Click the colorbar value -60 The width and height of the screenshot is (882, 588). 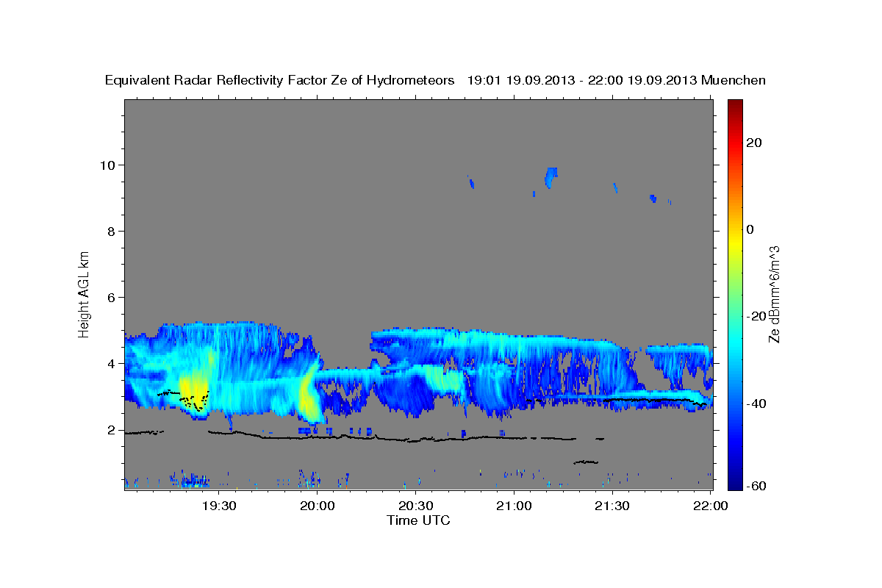[x=756, y=486]
